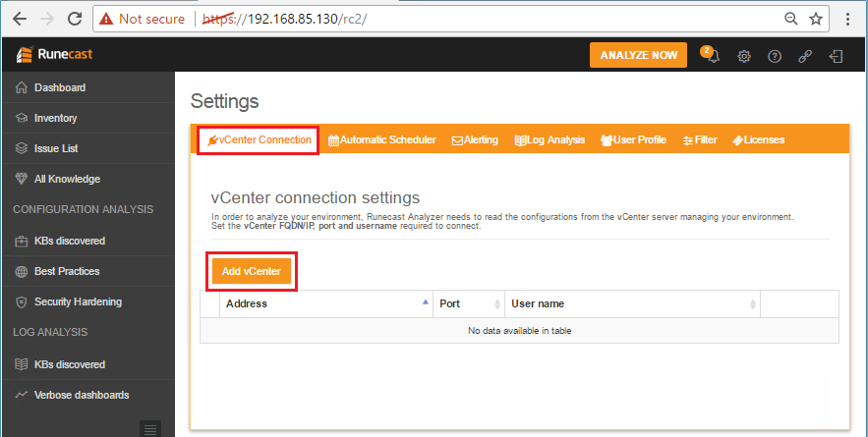
Task: Click ANALYZE NOW button
Action: 638,55
